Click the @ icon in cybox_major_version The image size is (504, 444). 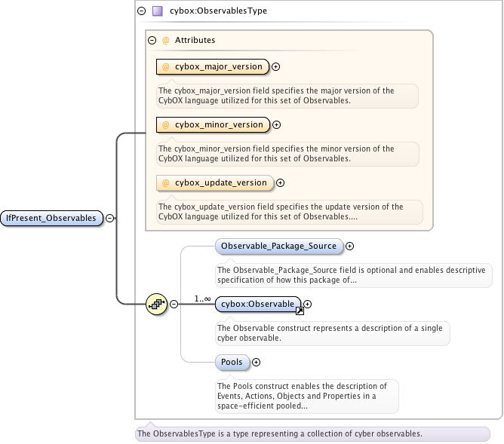point(166,67)
